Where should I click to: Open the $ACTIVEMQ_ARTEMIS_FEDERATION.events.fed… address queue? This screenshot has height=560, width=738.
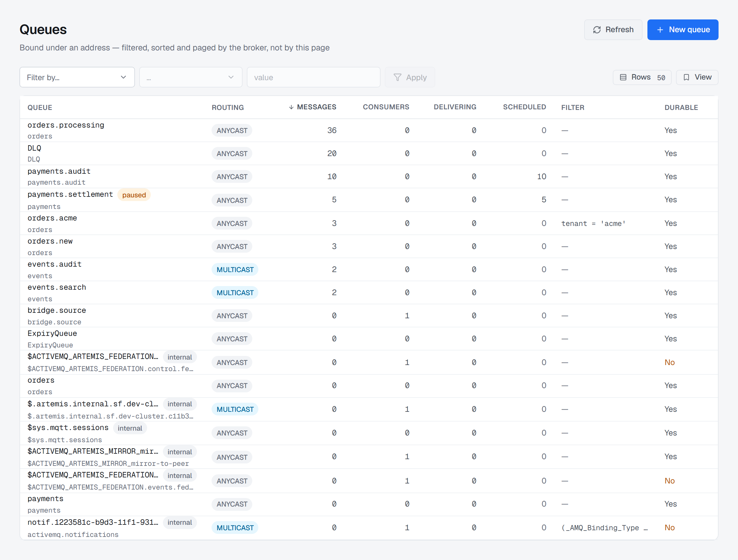pos(110,487)
